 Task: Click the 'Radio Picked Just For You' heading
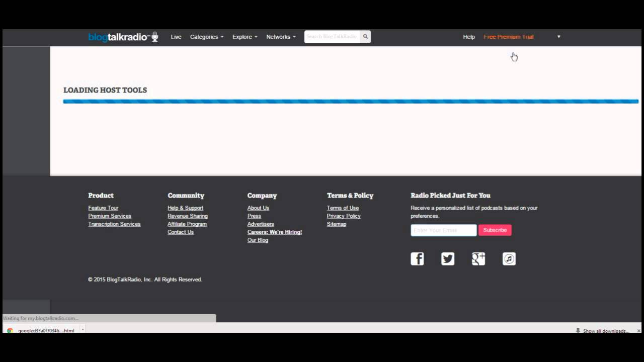coord(450,196)
